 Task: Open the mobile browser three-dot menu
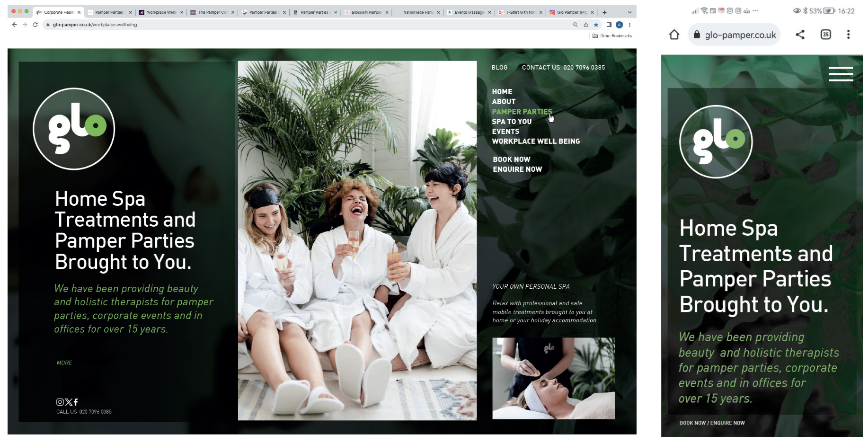(848, 35)
